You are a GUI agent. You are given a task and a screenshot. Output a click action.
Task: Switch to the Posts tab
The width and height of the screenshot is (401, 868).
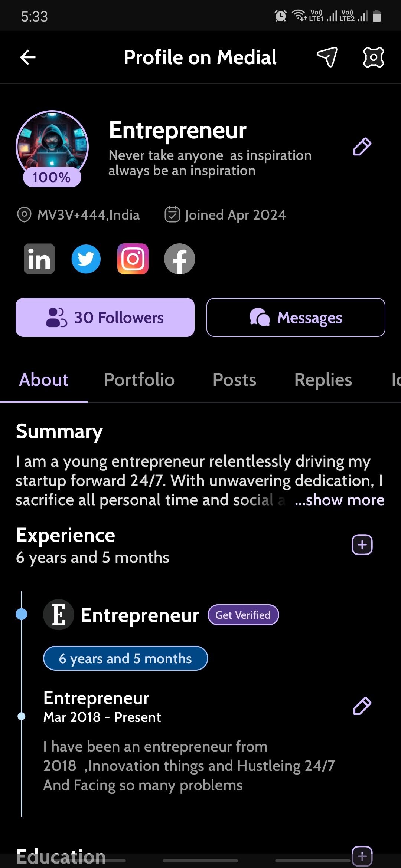pos(234,380)
